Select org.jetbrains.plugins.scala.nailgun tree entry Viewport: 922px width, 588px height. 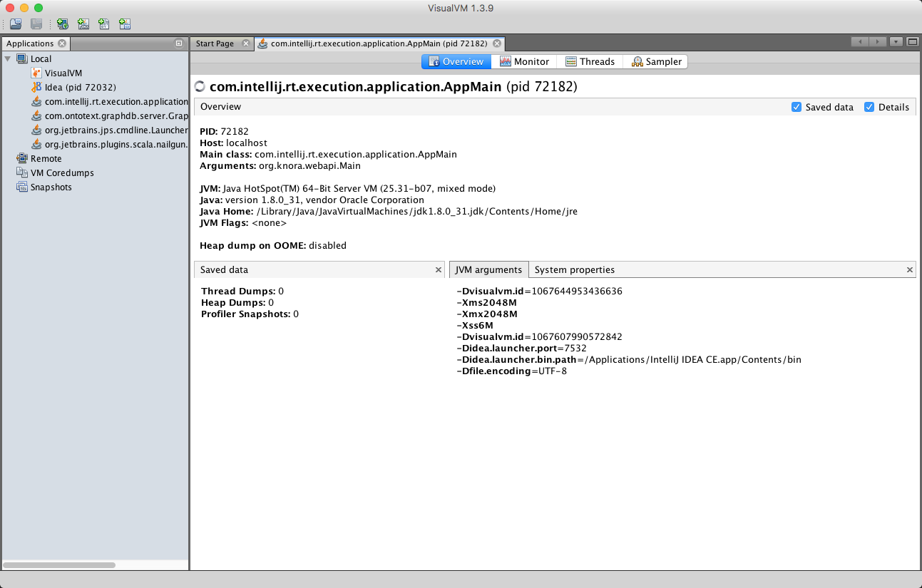(x=116, y=144)
